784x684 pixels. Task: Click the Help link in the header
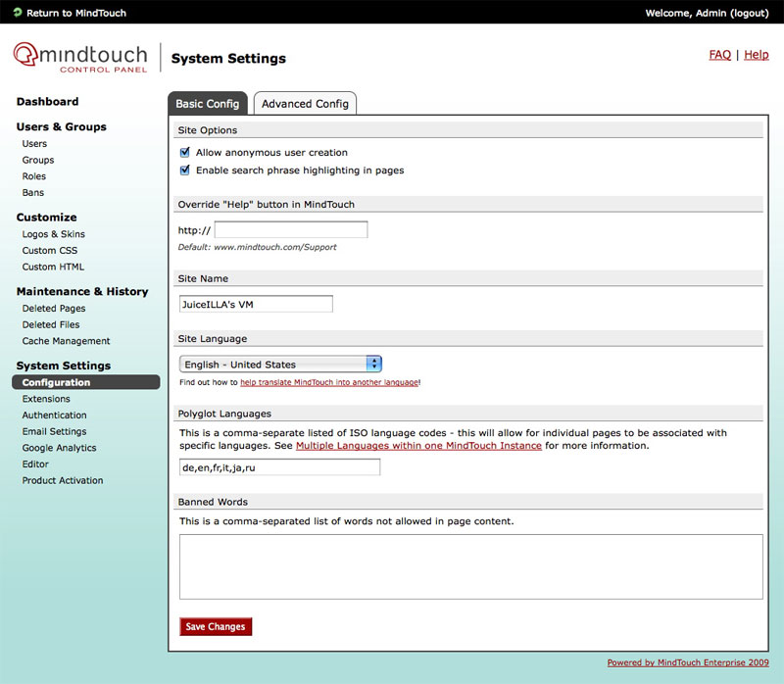(x=756, y=55)
